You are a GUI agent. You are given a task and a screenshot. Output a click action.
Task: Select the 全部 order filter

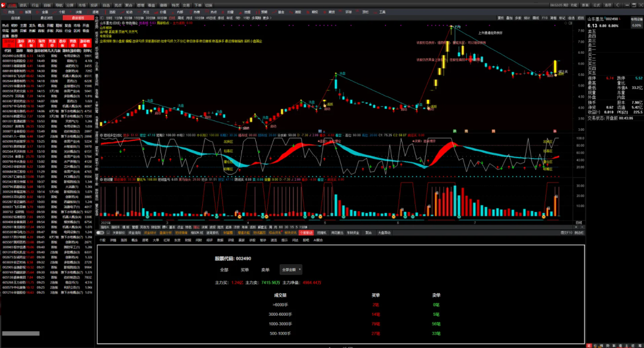pos(224,270)
